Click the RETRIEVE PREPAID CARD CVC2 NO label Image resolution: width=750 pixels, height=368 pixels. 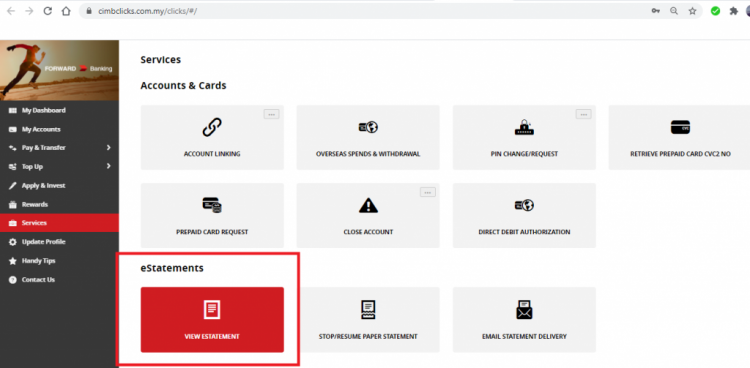pos(680,154)
